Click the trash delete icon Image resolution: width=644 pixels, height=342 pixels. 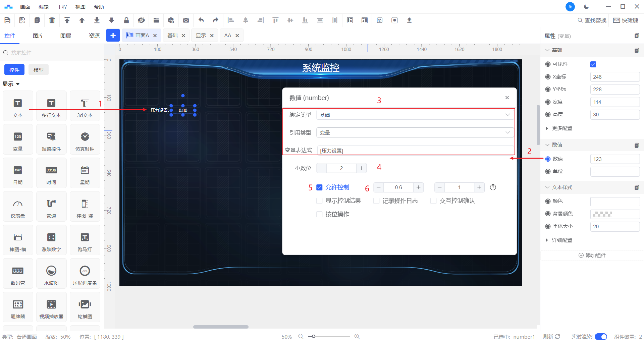click(x=52, y=20)
